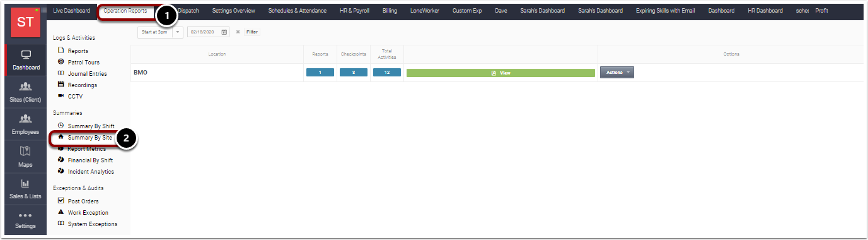Go to Employees in sidebar
The image size is (868, 240).
pyautogui.click(x=26, y=124)
